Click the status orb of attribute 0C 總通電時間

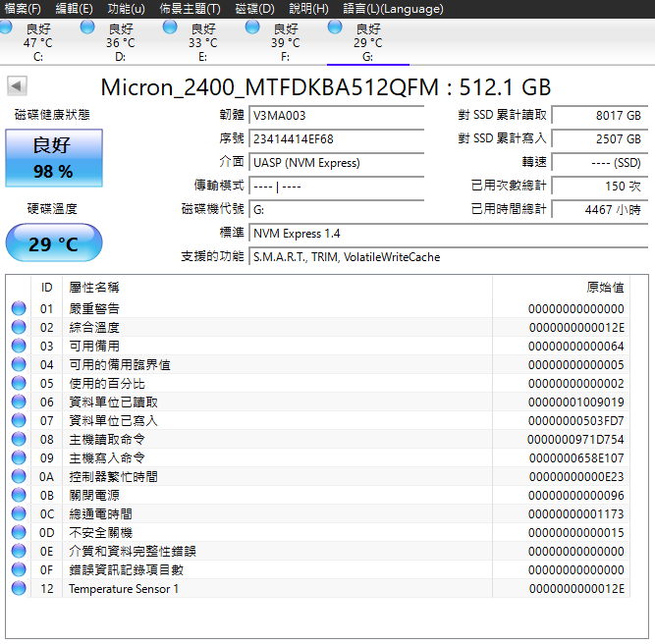click(x=19, y=513)
